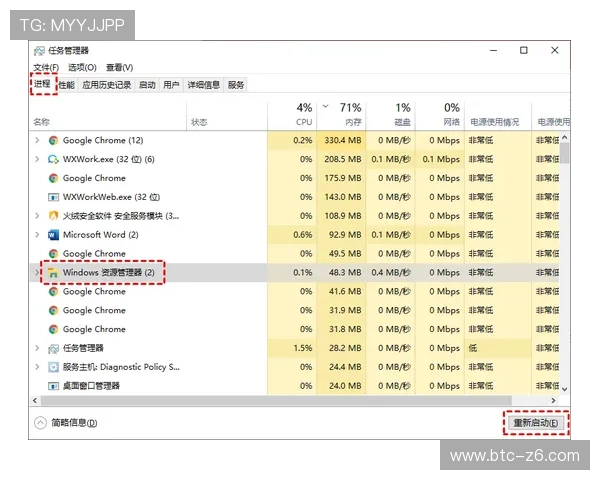Viewport: 600px width, 480px height.
Task: Switch to the 应用历史记录 tab
Action: pyautogui.click(x=106, y=85)
